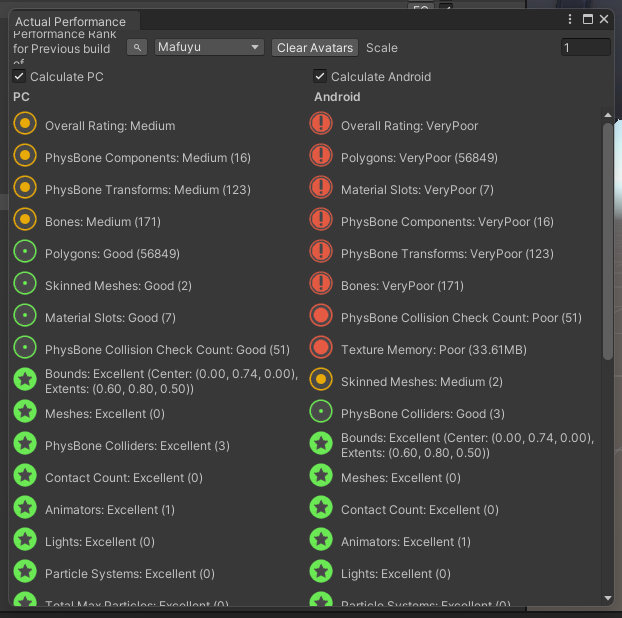This screenshot has width=622, height=618.
Task: Click PC PhysBone Colliders Excellent star icon
Action: pyautogui.click(x=25, y=443)
